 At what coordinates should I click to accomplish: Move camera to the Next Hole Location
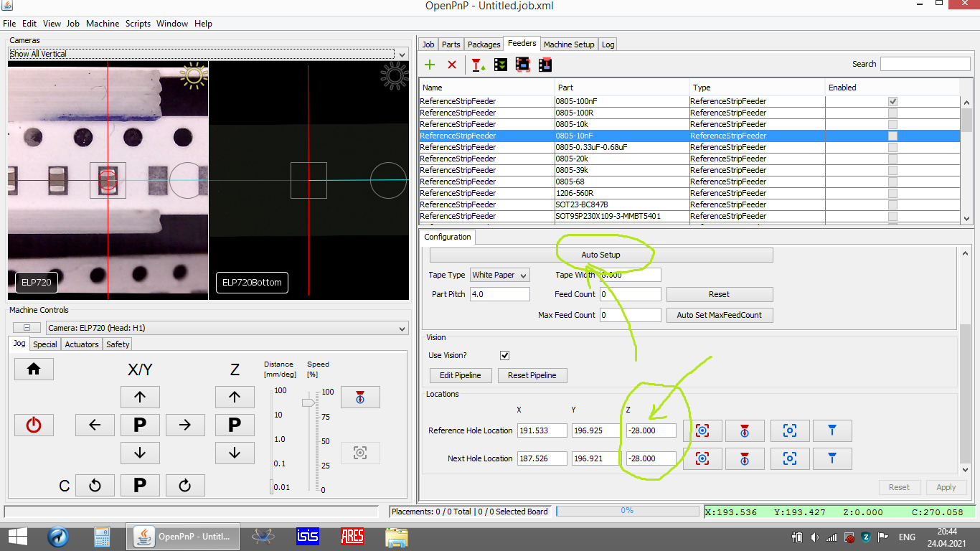coord(790,458)
